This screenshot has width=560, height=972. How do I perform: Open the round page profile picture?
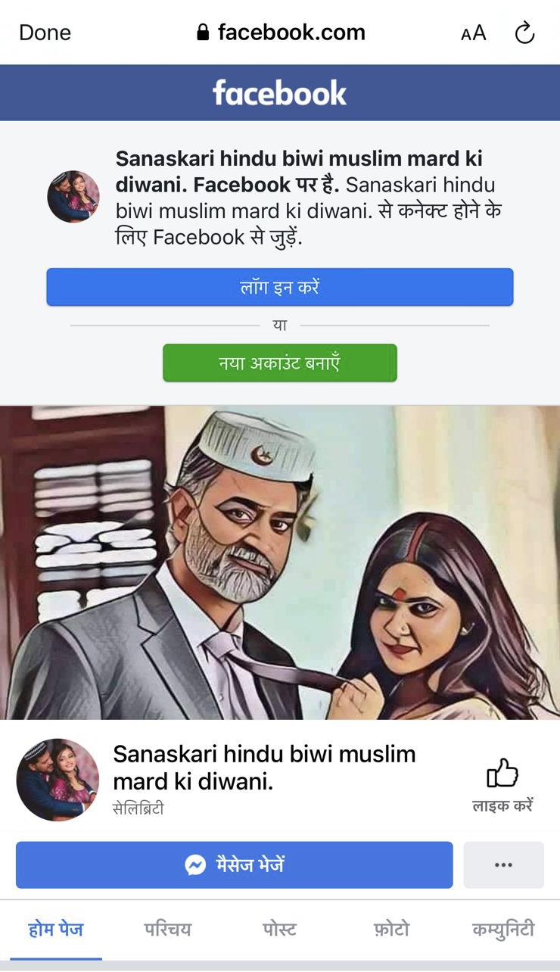click(x=58, y=780)
